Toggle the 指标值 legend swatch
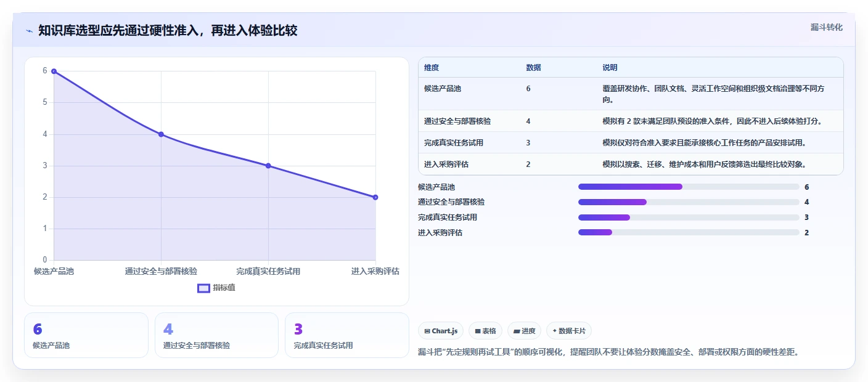Image resolution: width=868 pixels, height=382 pixels. click(x=203, y=288)
